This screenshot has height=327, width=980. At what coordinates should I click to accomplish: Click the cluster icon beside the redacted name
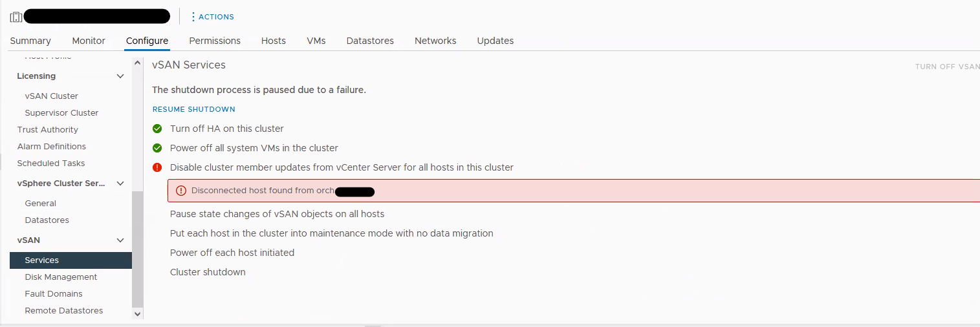tap(16, 17)
